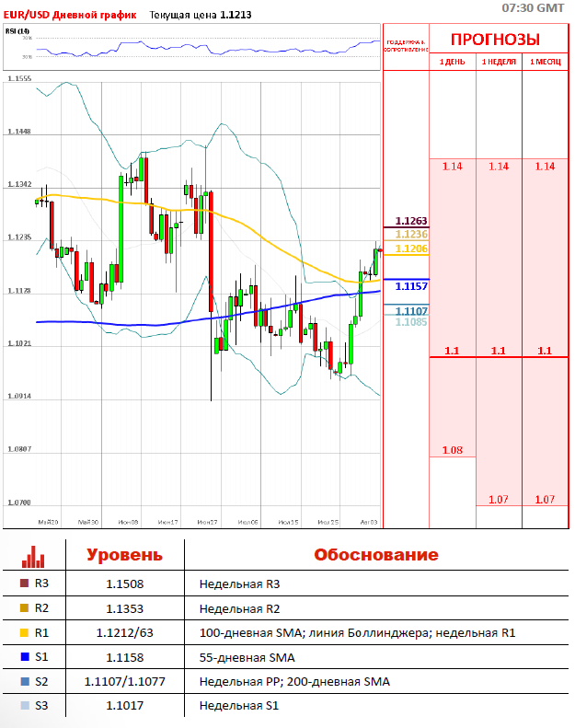Viewport: 575px width, 728px height.
Task: Click the light gray-blue S3 color square
Action: (23, 705)
